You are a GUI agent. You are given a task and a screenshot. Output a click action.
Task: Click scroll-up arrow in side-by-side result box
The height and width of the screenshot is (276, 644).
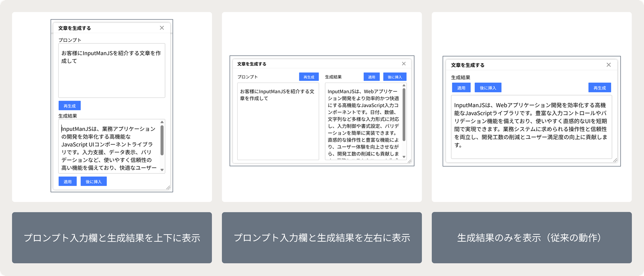(x=404, y=85)
